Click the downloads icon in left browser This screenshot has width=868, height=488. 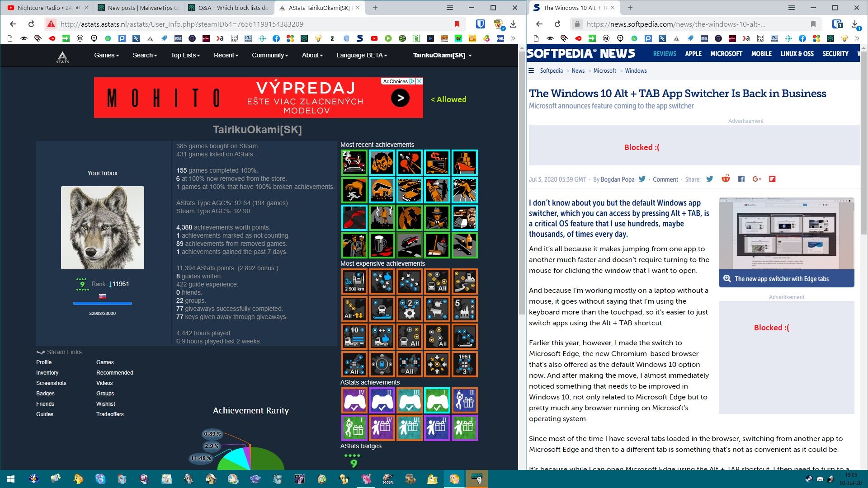[x=513, y=24]
